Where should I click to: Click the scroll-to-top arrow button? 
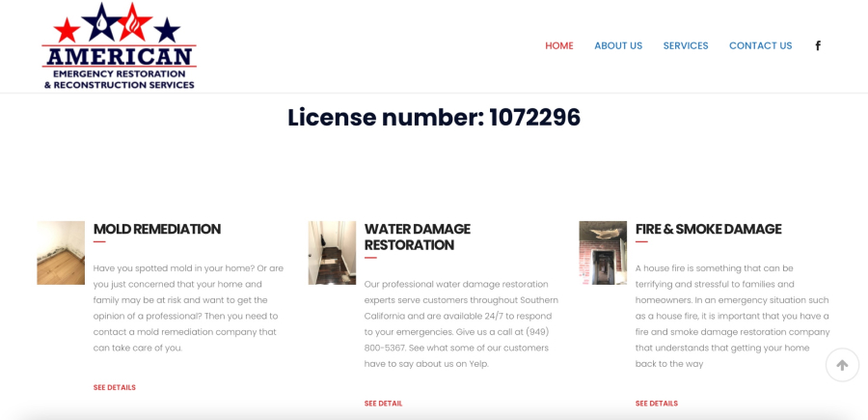[842, 365]
